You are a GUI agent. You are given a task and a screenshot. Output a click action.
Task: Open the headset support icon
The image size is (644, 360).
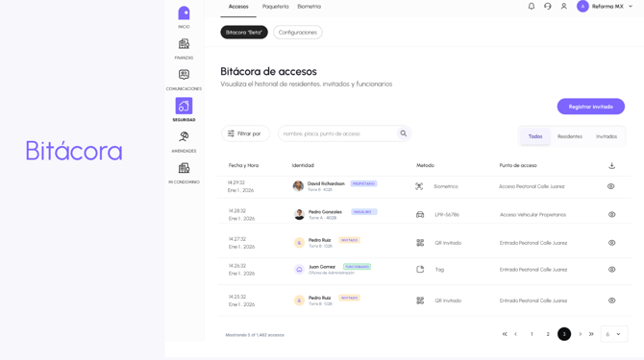click(x=548, y=6)
